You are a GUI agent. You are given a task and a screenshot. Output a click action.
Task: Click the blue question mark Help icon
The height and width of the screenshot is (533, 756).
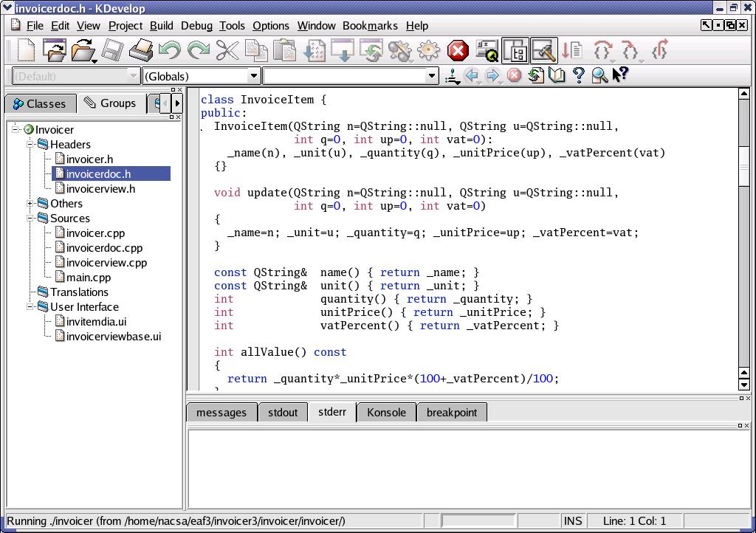coord(578,75)
